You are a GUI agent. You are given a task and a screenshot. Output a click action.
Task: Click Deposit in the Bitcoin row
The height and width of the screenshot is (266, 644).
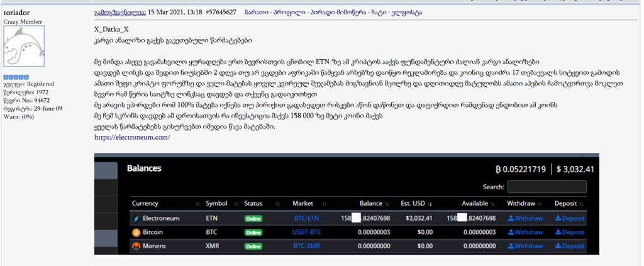[x=570, y=232]
